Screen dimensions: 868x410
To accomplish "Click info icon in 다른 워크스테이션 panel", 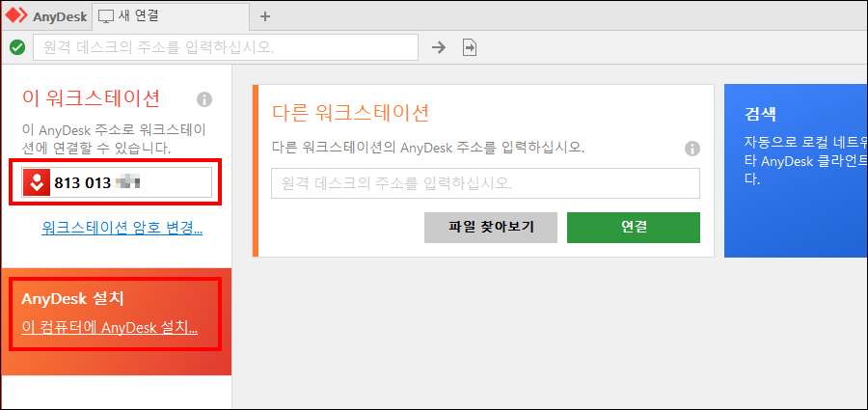I will tap(692, 149).
